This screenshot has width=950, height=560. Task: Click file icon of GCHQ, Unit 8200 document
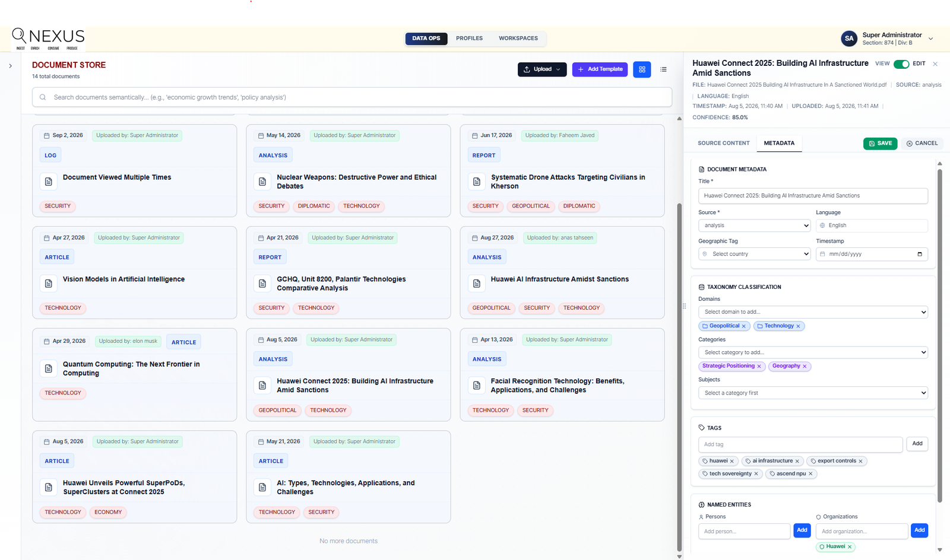point(262,284)
